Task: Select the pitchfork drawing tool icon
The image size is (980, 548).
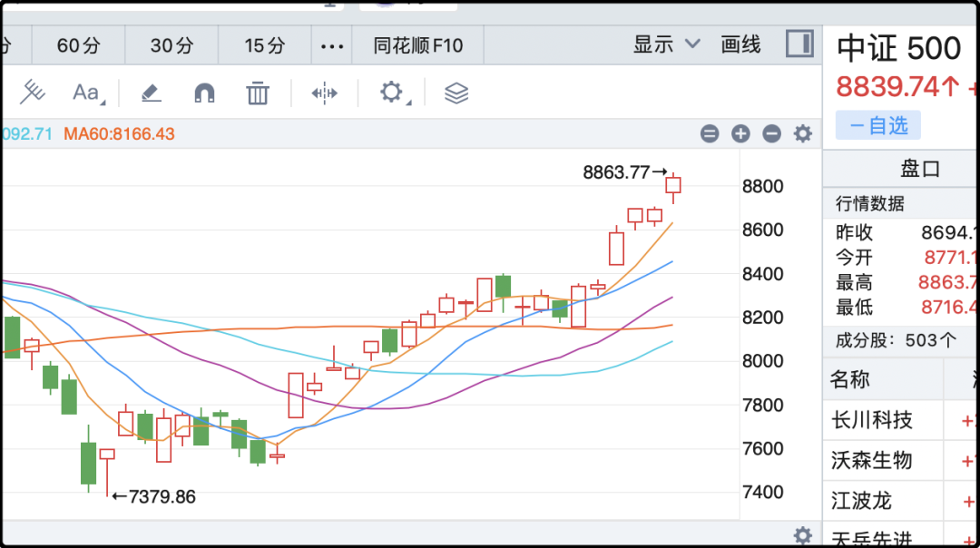Action: (33, 93)
